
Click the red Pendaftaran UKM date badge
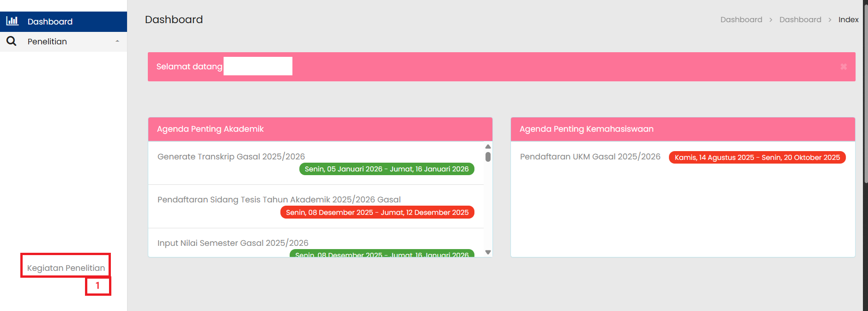click(757, 158)
